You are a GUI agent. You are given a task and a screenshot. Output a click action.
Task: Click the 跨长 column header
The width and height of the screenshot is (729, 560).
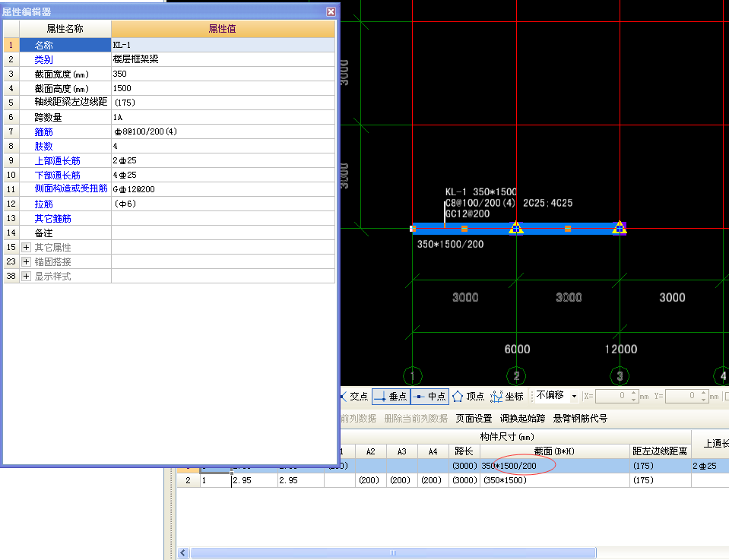[464, 451]
